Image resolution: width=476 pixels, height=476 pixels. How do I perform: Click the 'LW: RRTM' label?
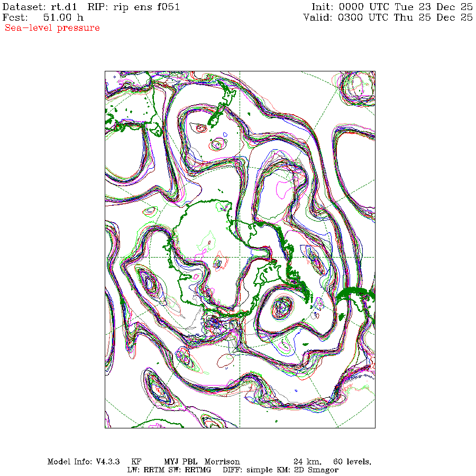[146, 470]
